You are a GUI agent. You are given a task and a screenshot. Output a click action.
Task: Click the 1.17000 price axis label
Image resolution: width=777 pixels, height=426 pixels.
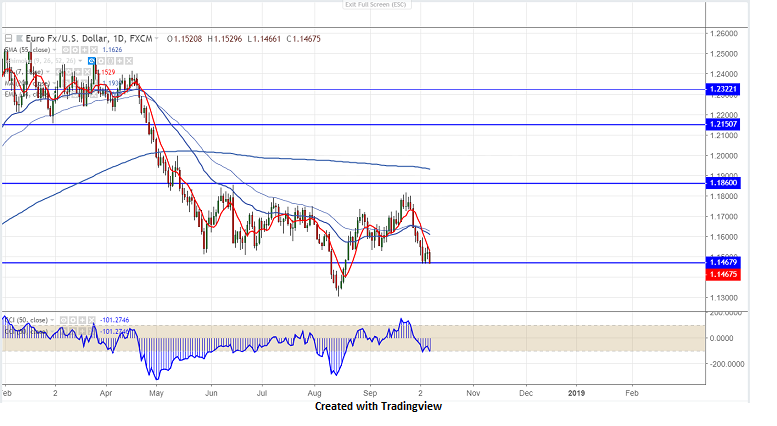point(723,216)
